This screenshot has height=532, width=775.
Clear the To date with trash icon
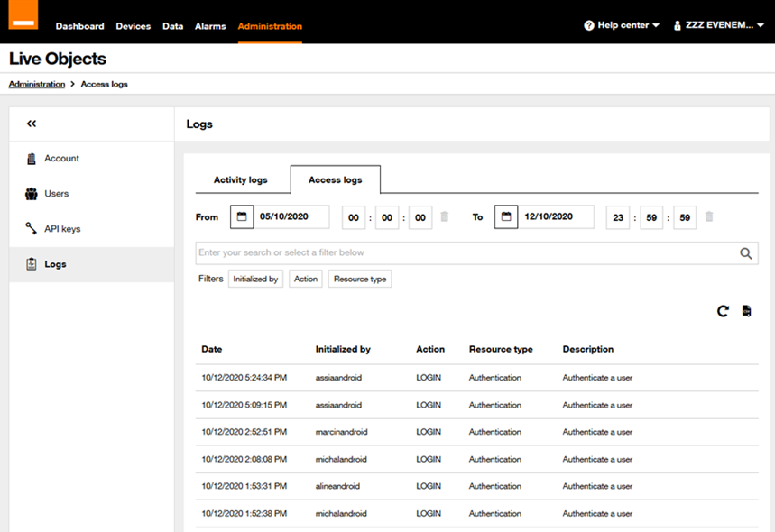click(709, 216)
